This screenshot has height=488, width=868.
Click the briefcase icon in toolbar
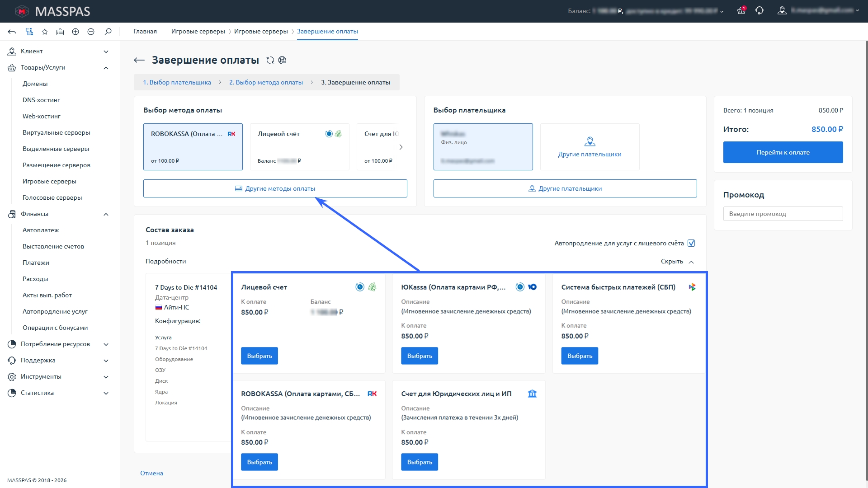click(x=60, y=32)
